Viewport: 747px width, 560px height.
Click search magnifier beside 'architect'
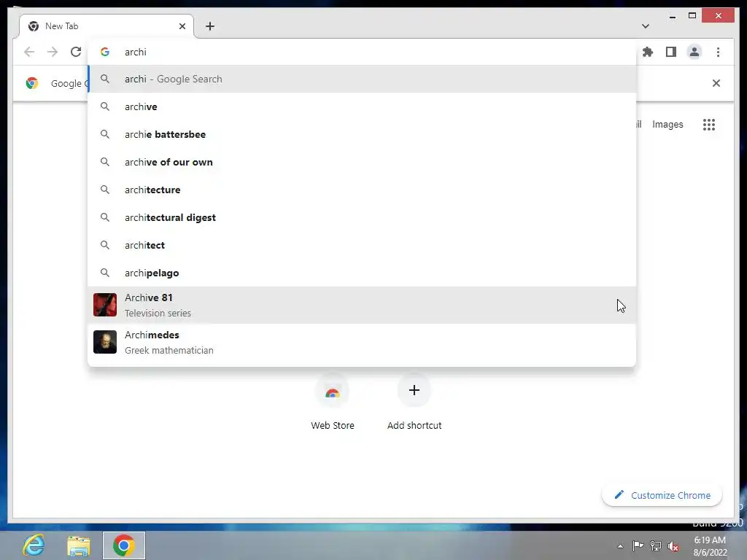coord(105,245)
